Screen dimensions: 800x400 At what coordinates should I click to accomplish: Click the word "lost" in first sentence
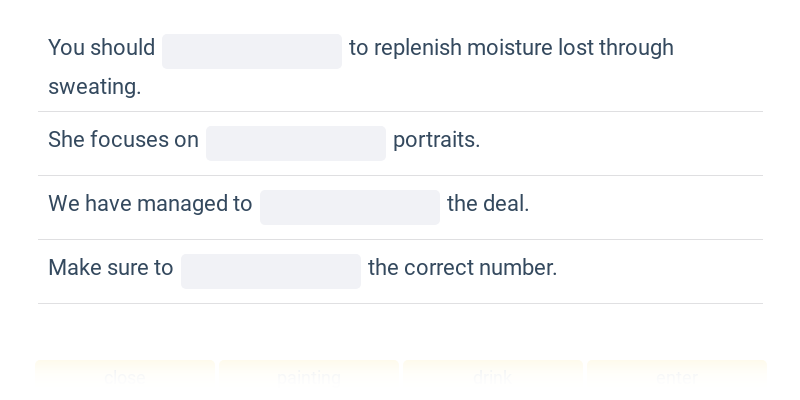tap(576, 48)
